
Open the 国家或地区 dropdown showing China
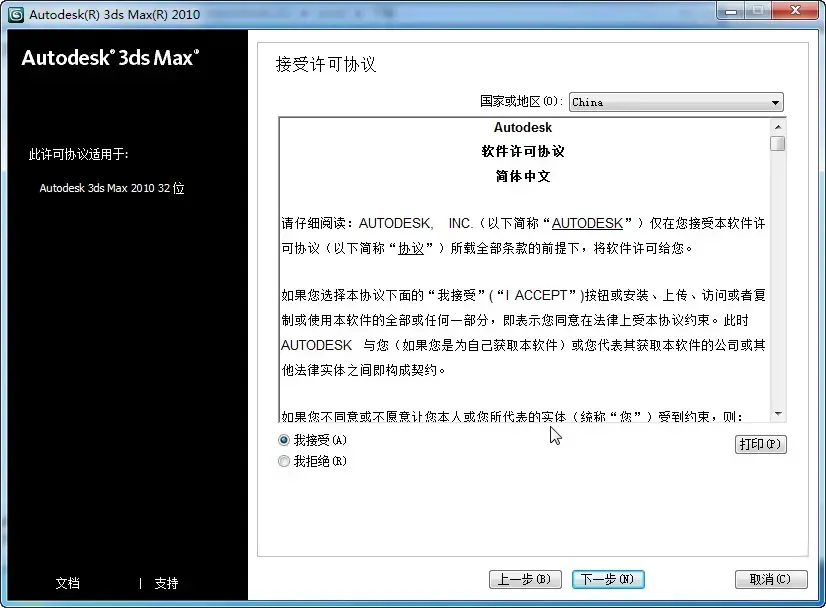click(x=676, y=102)
